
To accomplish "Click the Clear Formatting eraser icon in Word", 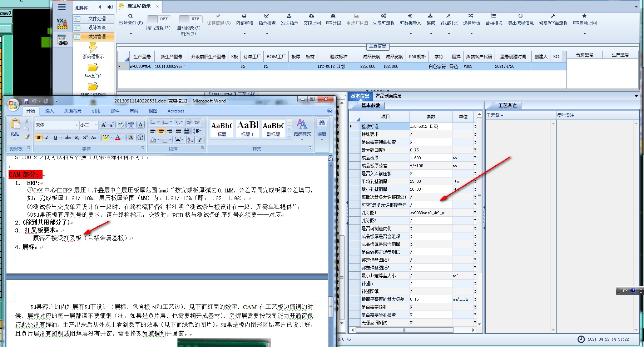I will (x=121, y=125).
